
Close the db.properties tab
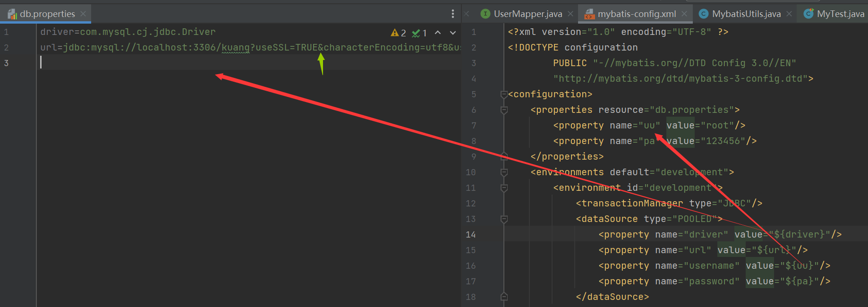[83, 14]
